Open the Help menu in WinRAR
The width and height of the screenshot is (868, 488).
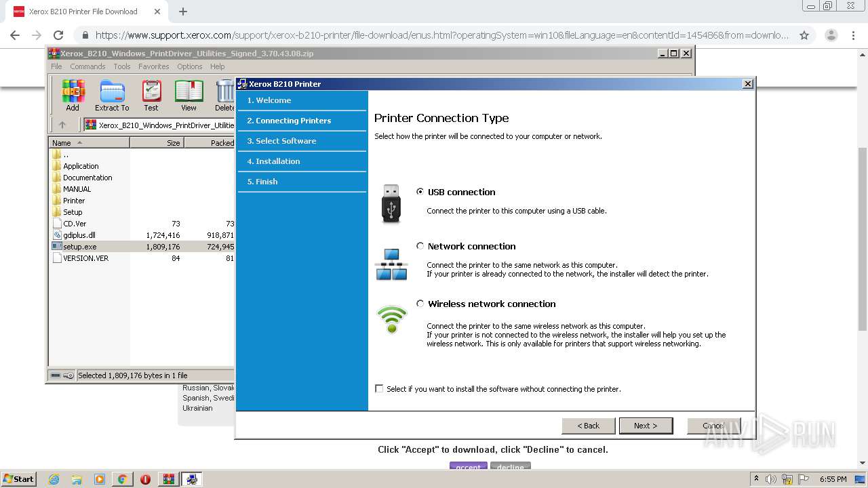pos(217,66)
